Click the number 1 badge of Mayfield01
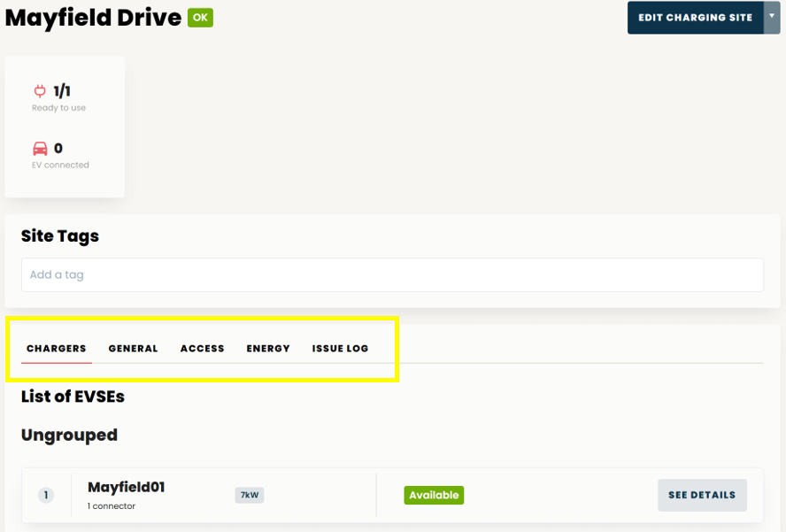This screenshot has height=532, width=786. (46, 496)
